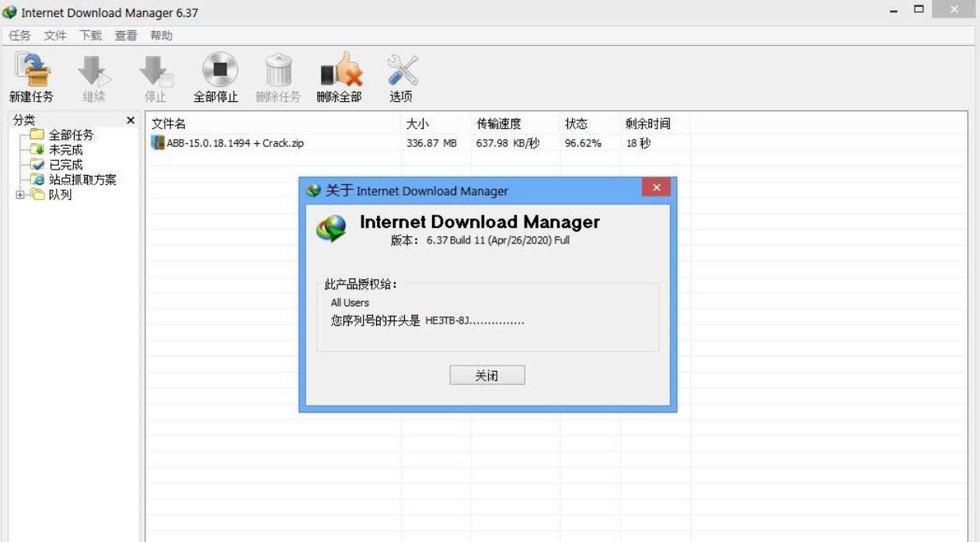The height and width of the screenshot is (542, 980).
Task: Expand the 队列 tree node
Action: click(19, 194)
